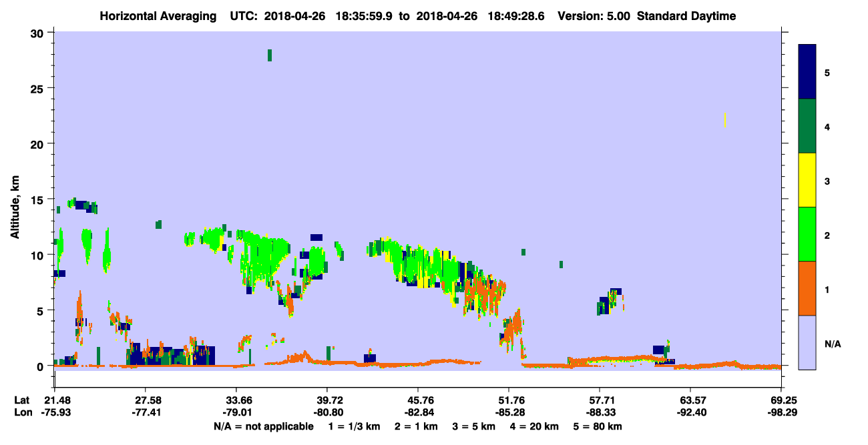
Task: Click the longitude value -79.01
Action: pos(236,413)
